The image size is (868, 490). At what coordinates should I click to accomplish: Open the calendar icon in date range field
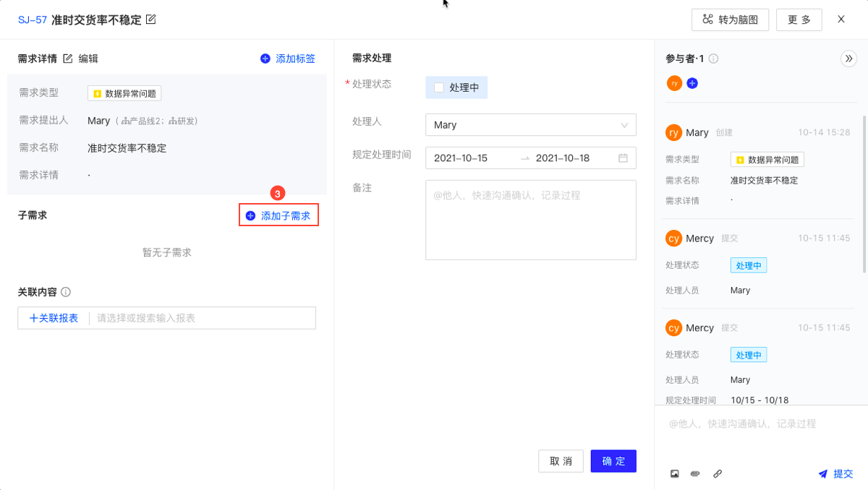pos(623,158)
